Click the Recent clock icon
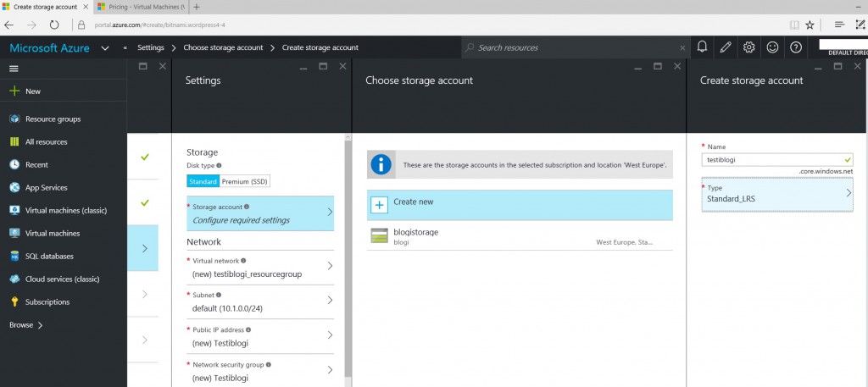The image size is (868, 387). click(15, 165)
